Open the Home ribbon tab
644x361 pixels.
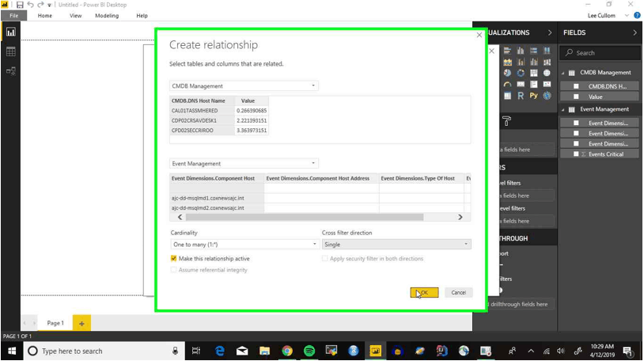45,16
